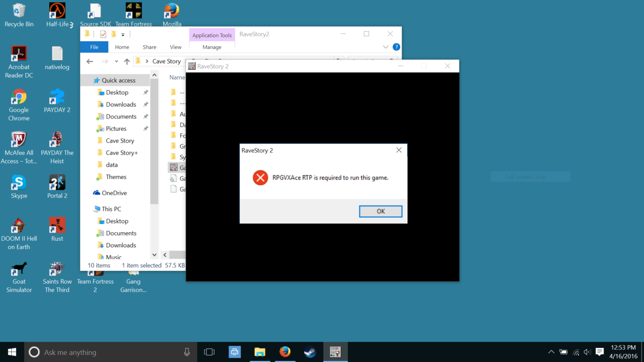Open the Goat Simulator shortcut

pyautogui.click(x=19, y=277)
